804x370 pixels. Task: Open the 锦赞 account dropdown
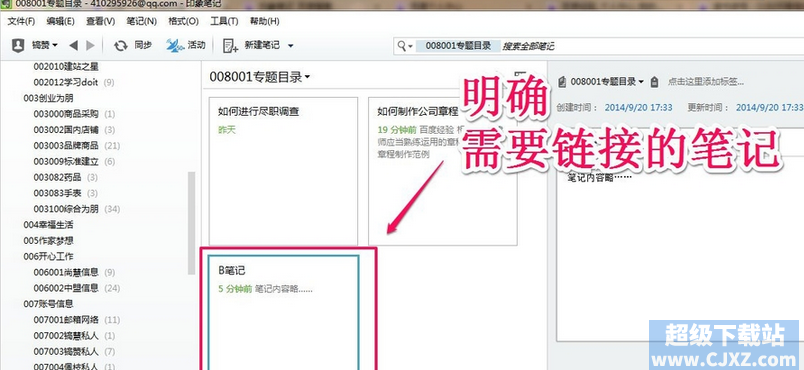tap(45, 46)
